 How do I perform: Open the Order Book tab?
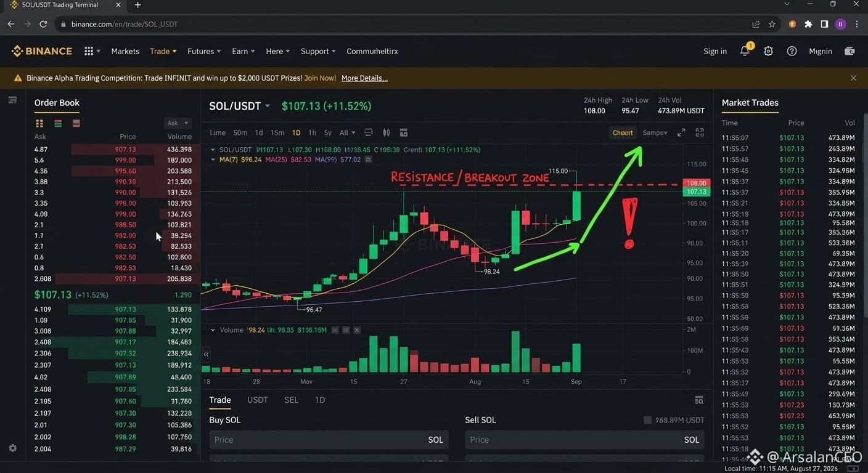pos(57,103)
